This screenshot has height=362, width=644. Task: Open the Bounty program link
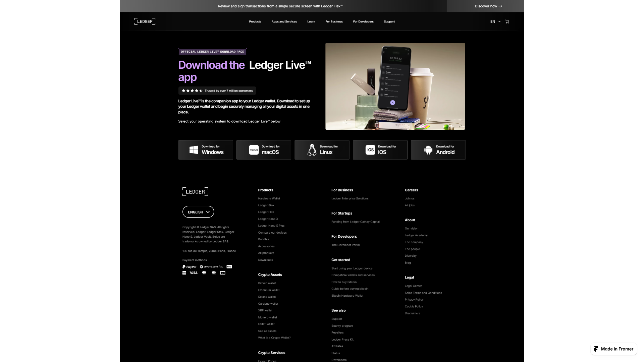pos(342,326)
